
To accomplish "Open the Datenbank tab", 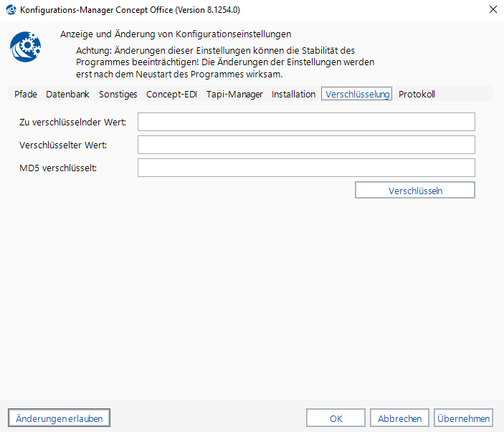I will (x=67, y=94).
